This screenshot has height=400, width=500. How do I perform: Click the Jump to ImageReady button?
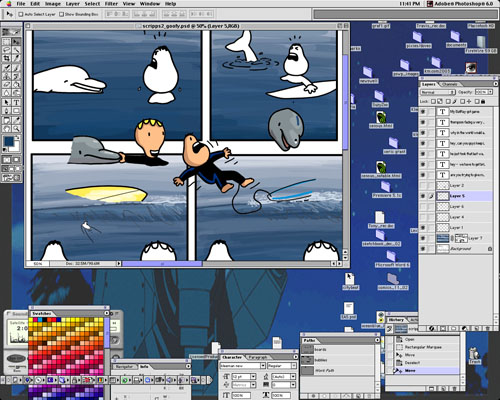(x=11, y=178)
